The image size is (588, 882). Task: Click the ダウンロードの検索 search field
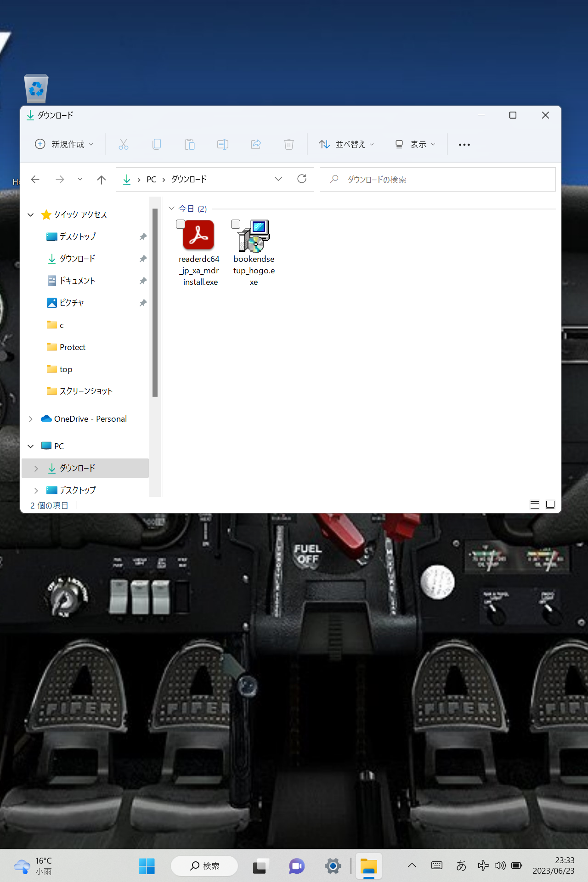coord(437,179)
